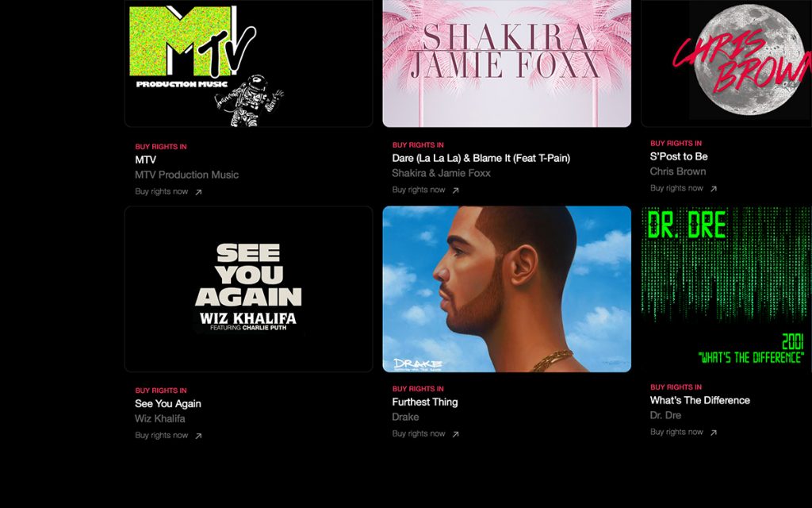The width and height of the screenshot is (812, 508).
Task: Open the See You Again cover art
Action: [x=248, y=289]
